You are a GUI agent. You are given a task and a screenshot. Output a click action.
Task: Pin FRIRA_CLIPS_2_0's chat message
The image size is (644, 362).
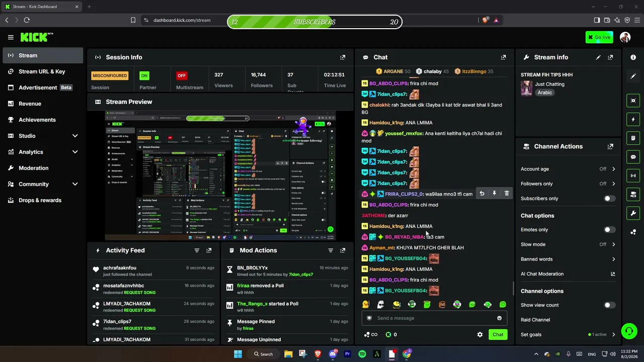(x=494, y=194)
